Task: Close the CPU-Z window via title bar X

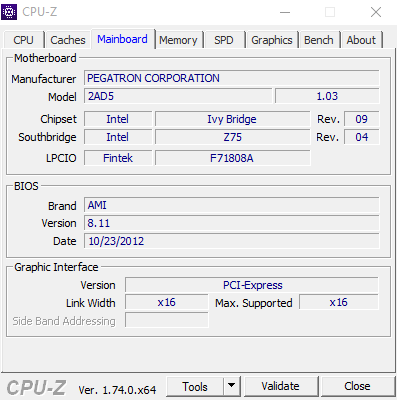Action: pos(376,12)
